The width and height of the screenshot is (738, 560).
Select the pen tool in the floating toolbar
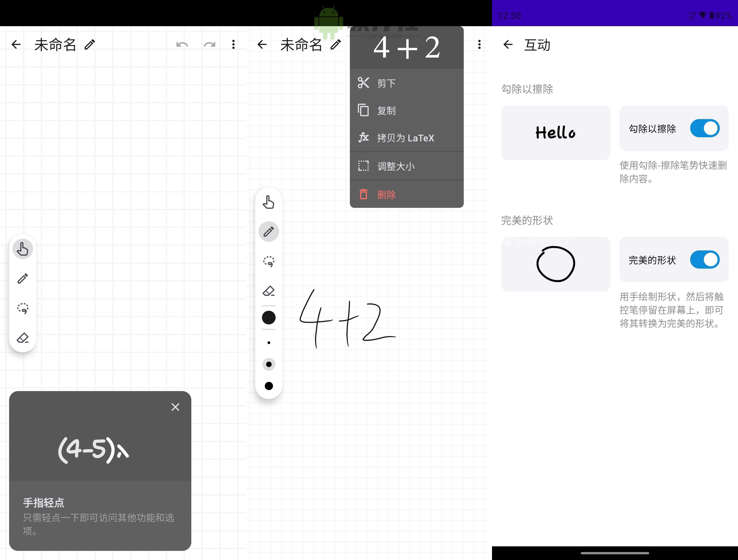point(269,231)
